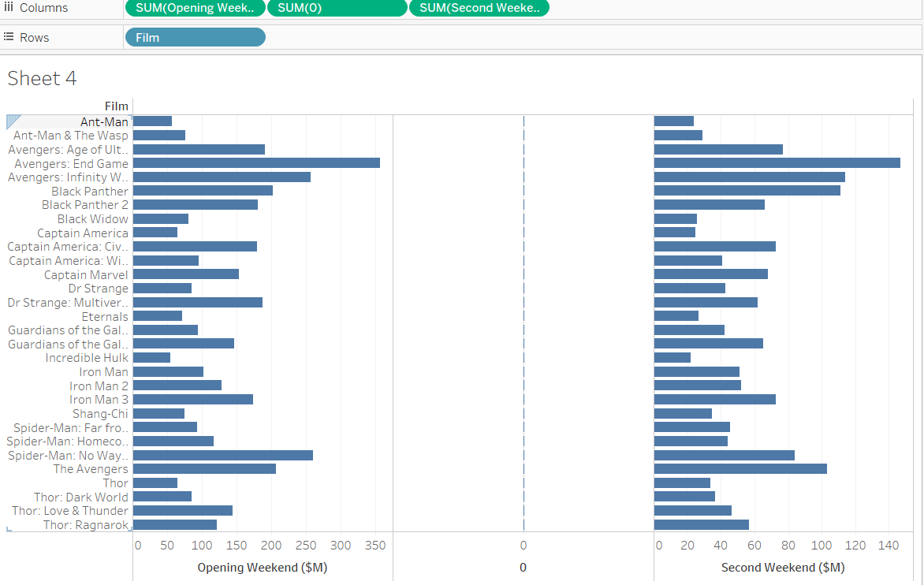The width and height of the screenshot is (924, 585).
Task: Click the Rows shelf label
Action: pyautogui.click(x=34, y=38)
